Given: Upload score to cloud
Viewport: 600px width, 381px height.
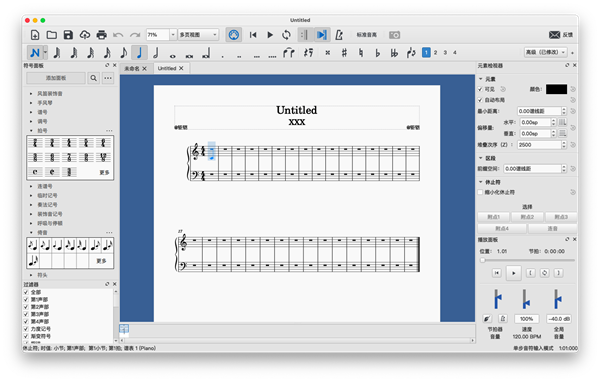Looking at the screenshot, I should click(85, 35).
